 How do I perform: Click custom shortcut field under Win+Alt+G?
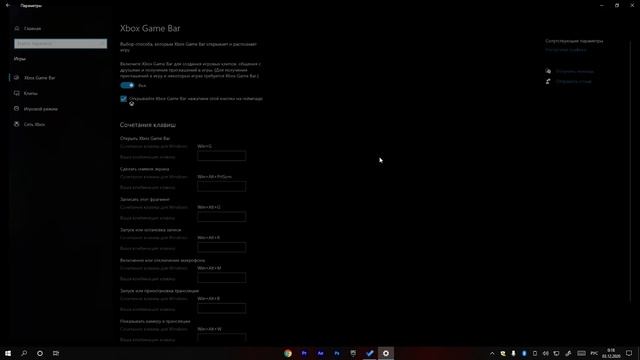(222, 217)
